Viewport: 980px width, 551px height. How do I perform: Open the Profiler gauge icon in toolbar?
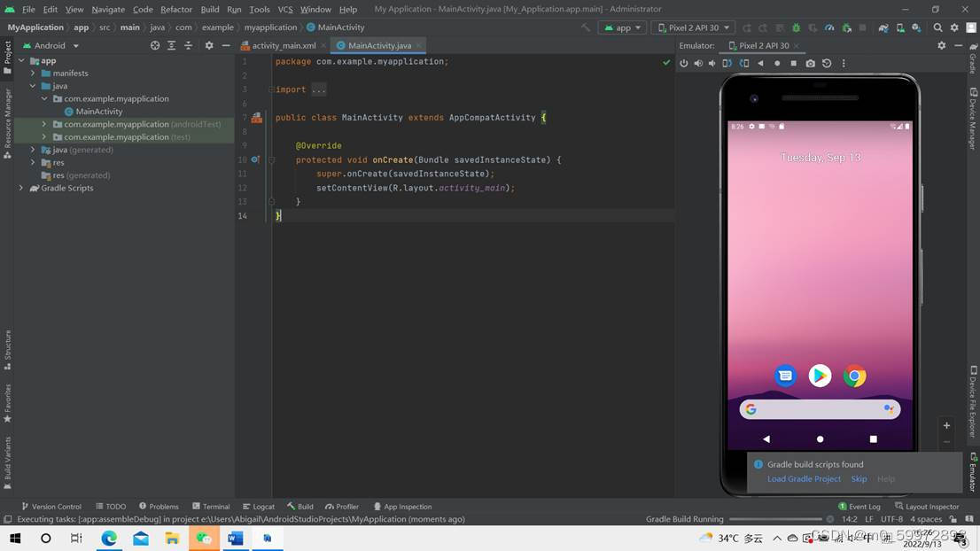(828, 27)
